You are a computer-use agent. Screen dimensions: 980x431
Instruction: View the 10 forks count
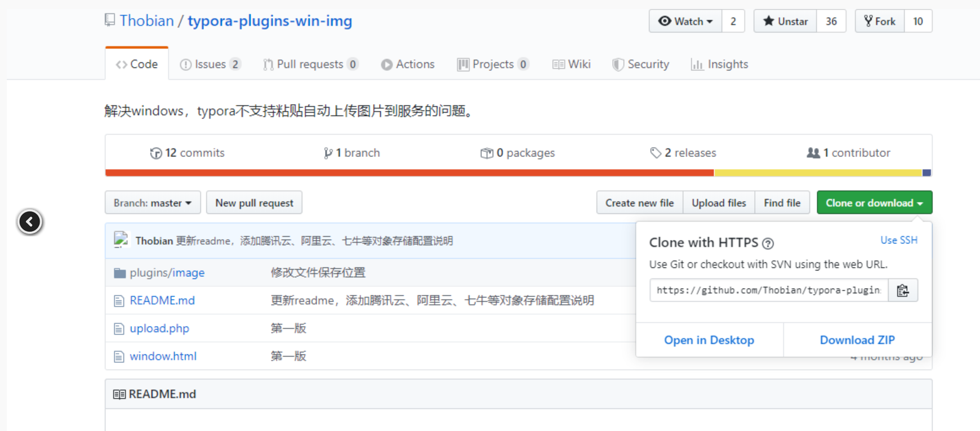tap(918, 21)
